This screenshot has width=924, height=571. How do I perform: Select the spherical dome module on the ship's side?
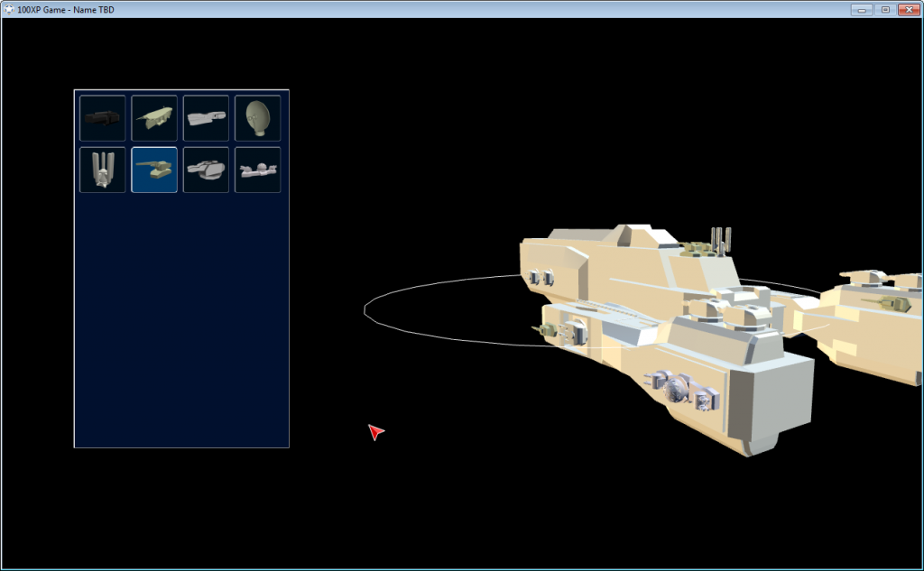pos(676,390)
